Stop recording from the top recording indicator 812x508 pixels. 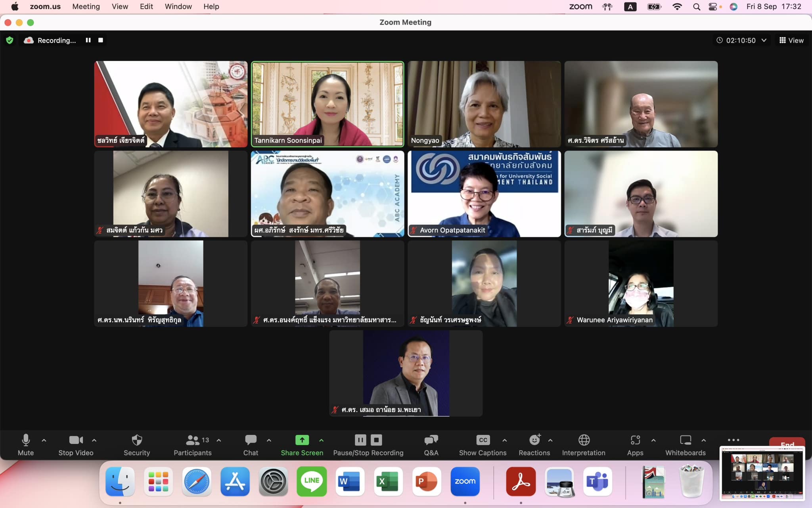pos(101,40)
